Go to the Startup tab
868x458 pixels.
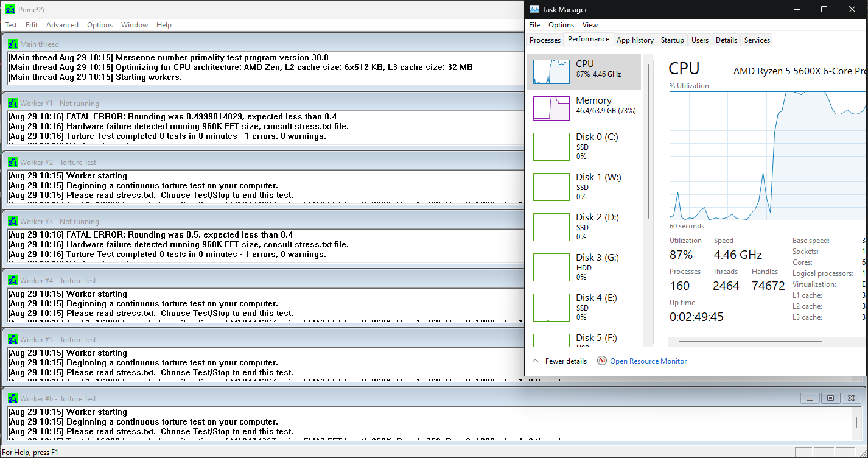pyautogui.click(x=672, y=40)
